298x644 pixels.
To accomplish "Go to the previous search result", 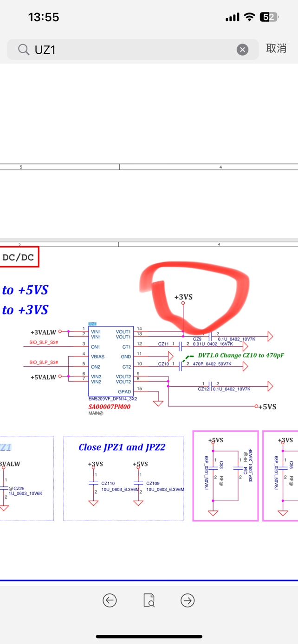I will [x=110, y=600].
